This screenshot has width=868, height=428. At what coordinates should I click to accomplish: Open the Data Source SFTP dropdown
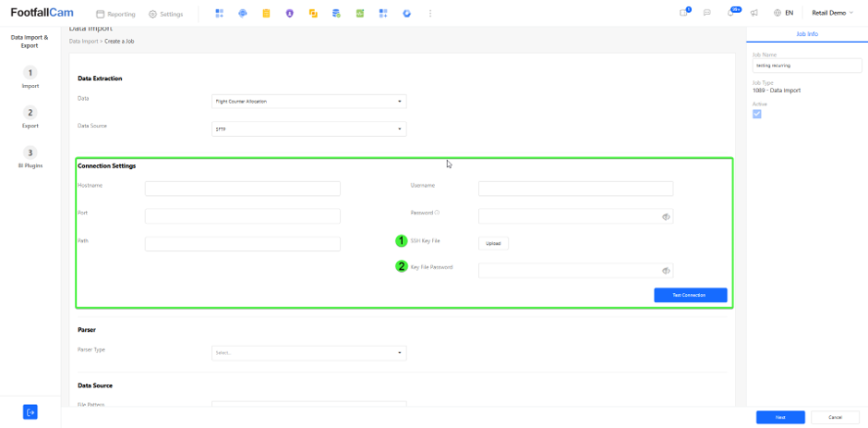309,129
